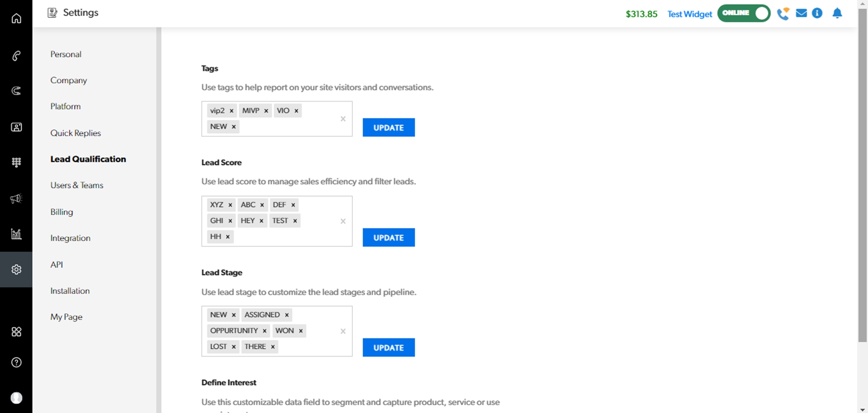Remove the TEST lead score chip
This screenshot has width=868, height=413.
[295, 221]
